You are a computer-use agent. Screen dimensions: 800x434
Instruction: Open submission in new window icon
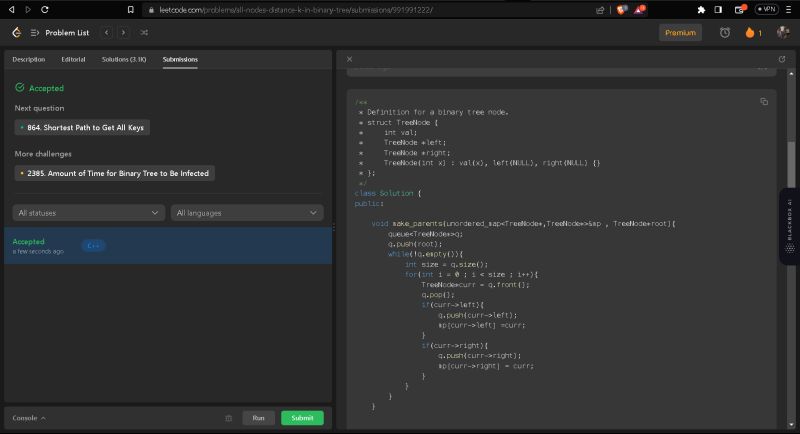pyautogui.click(x=782, y=59)
